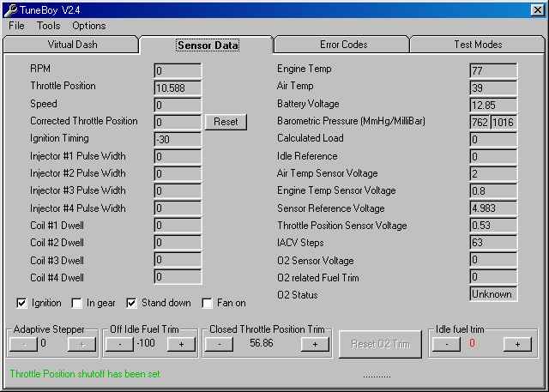The width and height of the screenshot is (549, 392).
Task: Enable the Fan on checkbox
Action: pyautogui.click(x=208, y=303)
